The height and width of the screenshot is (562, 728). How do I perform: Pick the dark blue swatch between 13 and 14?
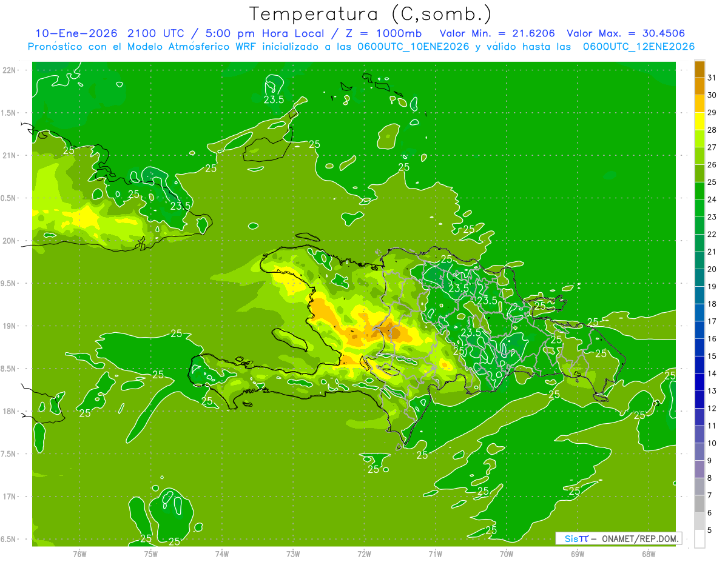(x=699, y=383)
